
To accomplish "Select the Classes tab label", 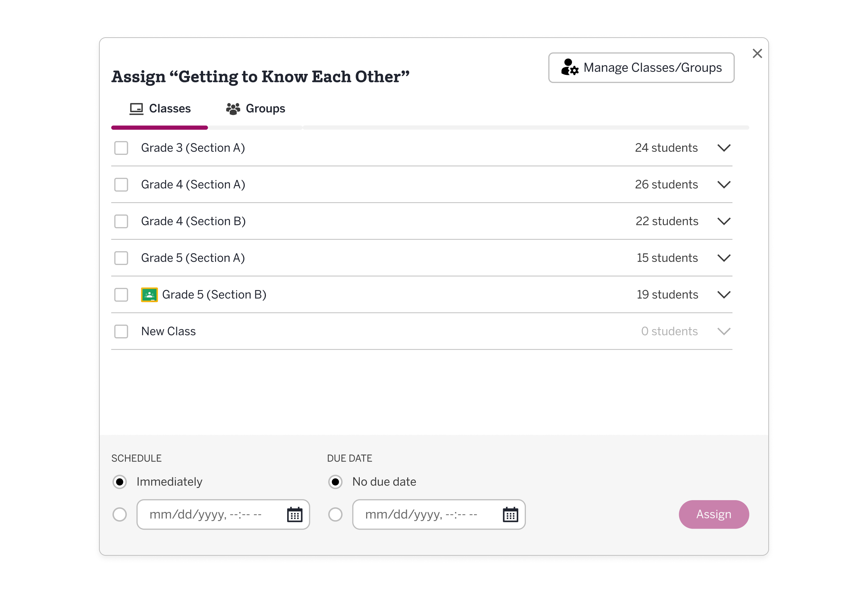I will click(x=170, y=109).
